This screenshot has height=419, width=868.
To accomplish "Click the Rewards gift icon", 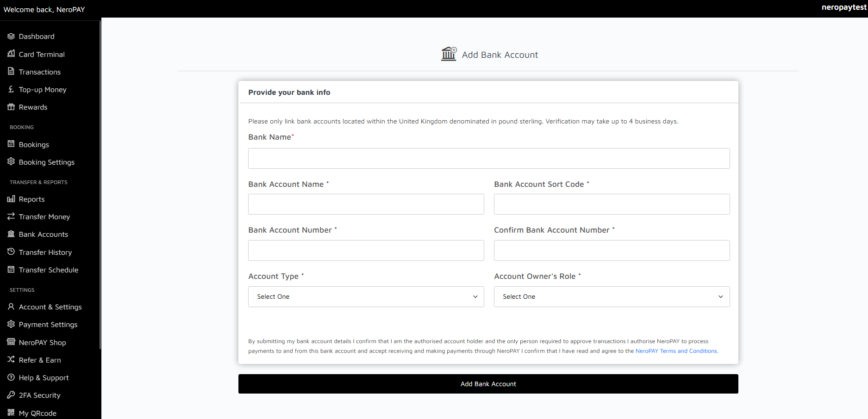I will coord(11,107).
